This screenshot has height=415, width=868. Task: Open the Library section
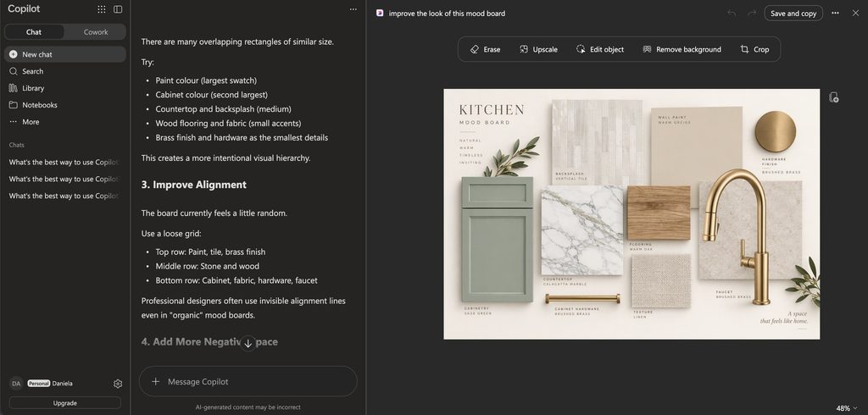tap(65, 88)
